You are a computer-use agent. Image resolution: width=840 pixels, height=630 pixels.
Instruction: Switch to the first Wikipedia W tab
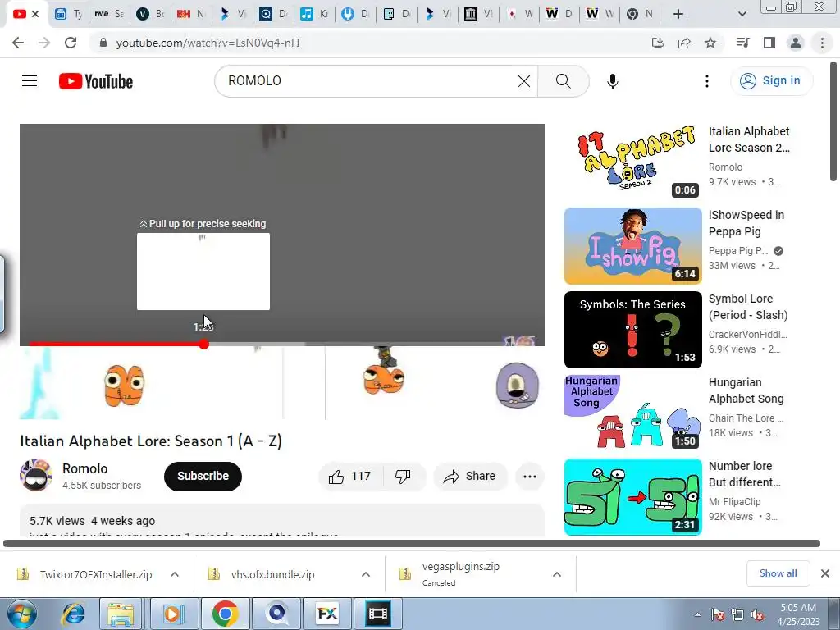coord(559,14)
